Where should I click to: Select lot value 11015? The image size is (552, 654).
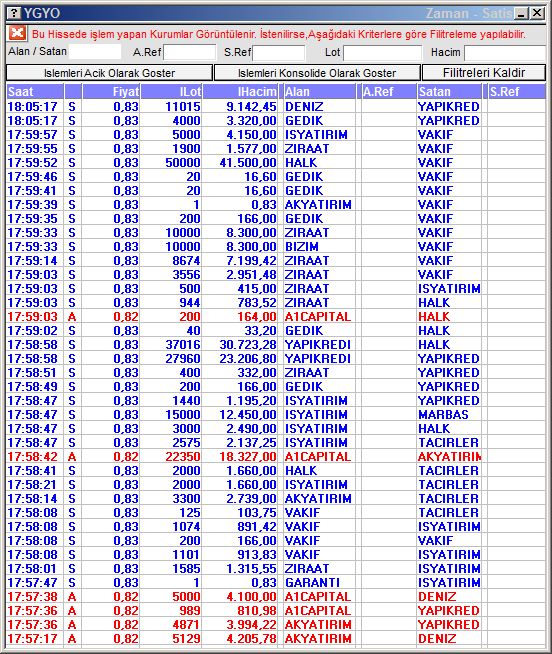pos(183,107)
